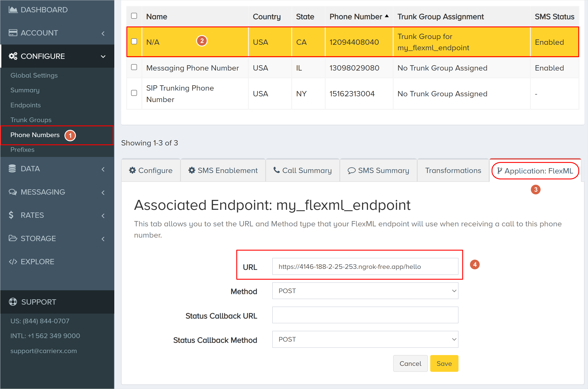Click the Phone Number sort arrow
The image size is (588, 389).
(387, 16)
